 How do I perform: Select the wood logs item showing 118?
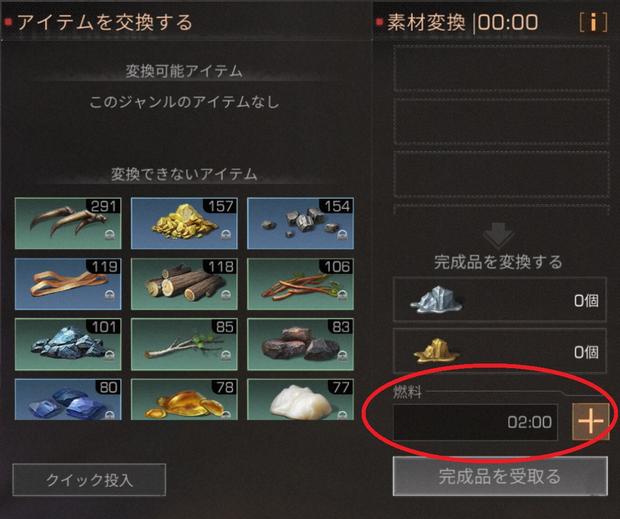(184, 284)
